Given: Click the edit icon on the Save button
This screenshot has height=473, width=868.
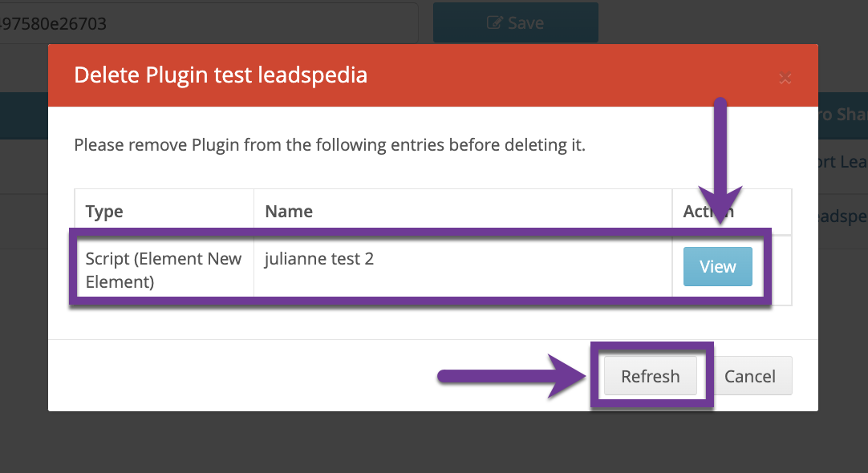Looking at the screenshot, I should pyautogui.click(x=495, y=23).
